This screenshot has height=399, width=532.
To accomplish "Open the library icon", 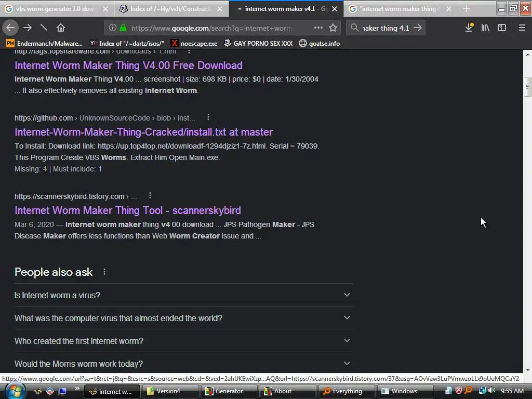I will point(485,28).
